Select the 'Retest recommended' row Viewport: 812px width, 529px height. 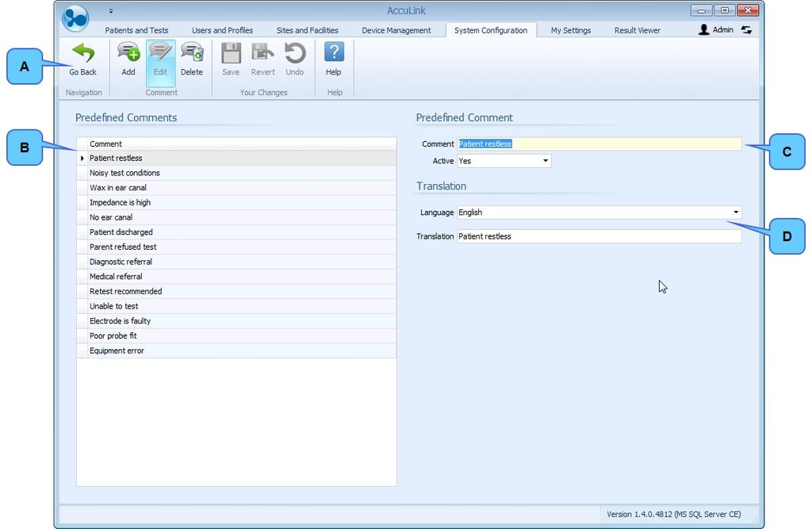point(236,291)
